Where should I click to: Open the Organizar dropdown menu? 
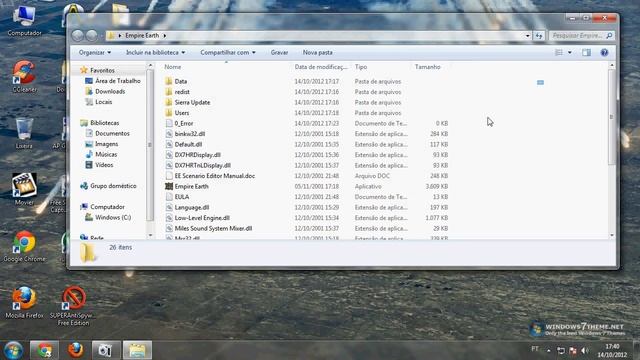click(x=95, y=52)
